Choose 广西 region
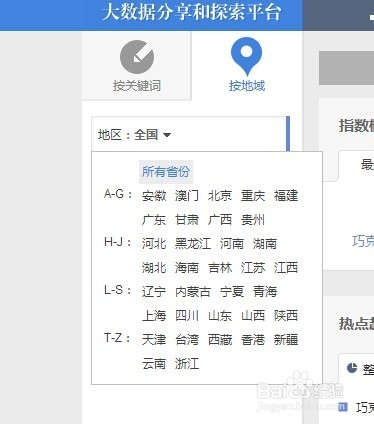Image resolution: width=374 pixels, height=424 pixels. click(x=220, y=220)
